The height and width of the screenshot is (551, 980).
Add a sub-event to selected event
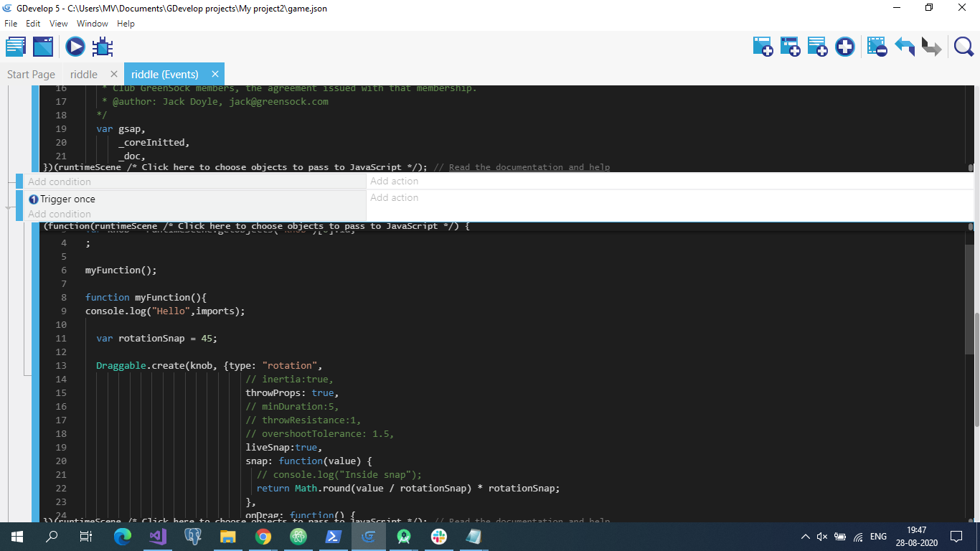790,47
